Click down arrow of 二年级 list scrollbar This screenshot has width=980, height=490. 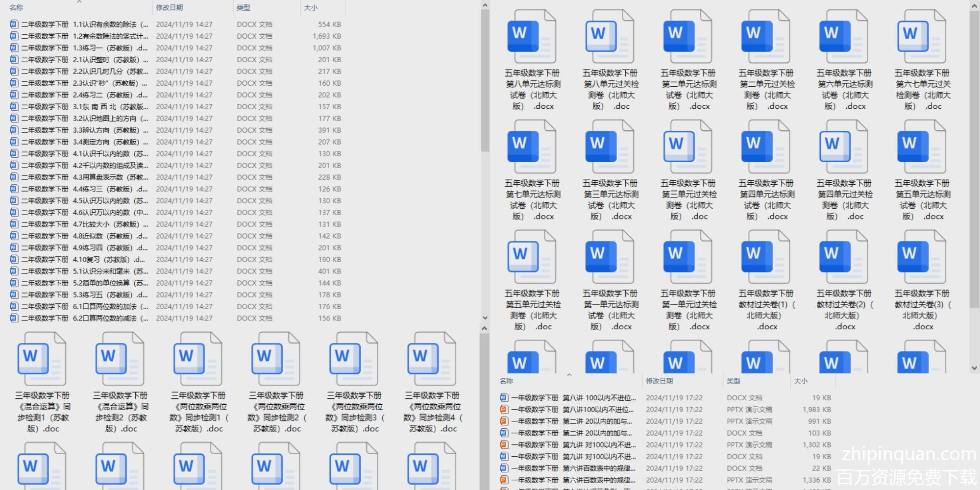tap(485, 318)
